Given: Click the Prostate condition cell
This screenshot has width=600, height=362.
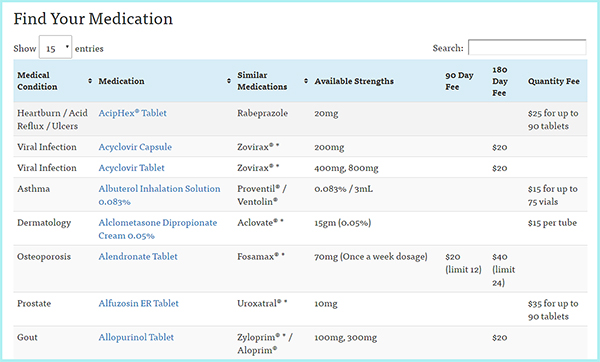Looking at the screenshot, I should [34, 303].
